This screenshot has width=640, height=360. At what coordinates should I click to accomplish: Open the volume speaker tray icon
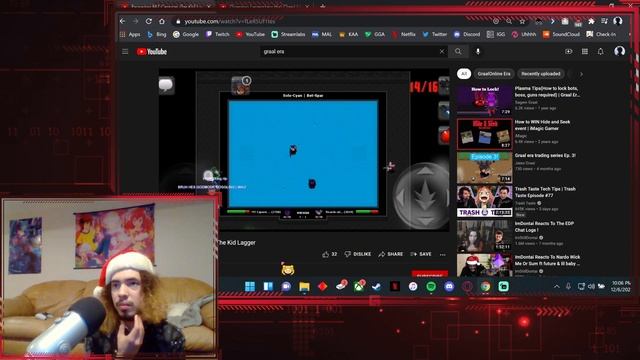pos(591,287)
